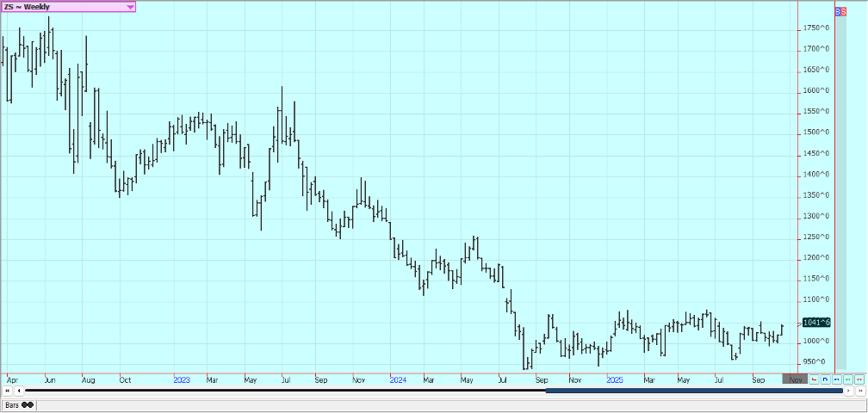Image resolution: width=868 pixels, height=413 pixels.
Task: Select the Bars tab at bottom
Action: [13, 404]
